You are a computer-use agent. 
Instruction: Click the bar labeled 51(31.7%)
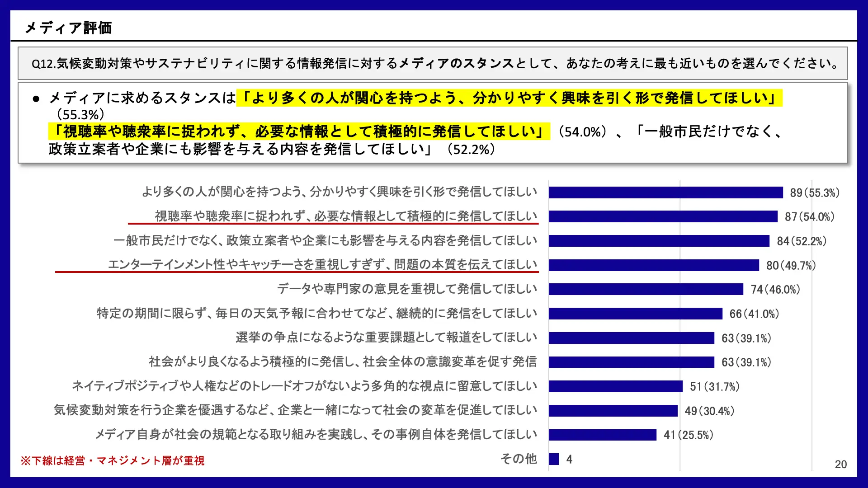pyautogui.click(x=615, y=386)
